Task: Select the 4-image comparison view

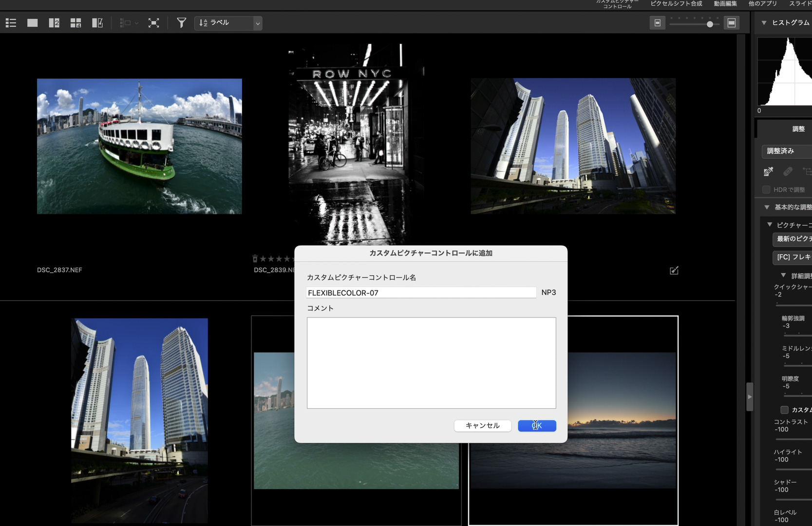Action: point(76,23)
